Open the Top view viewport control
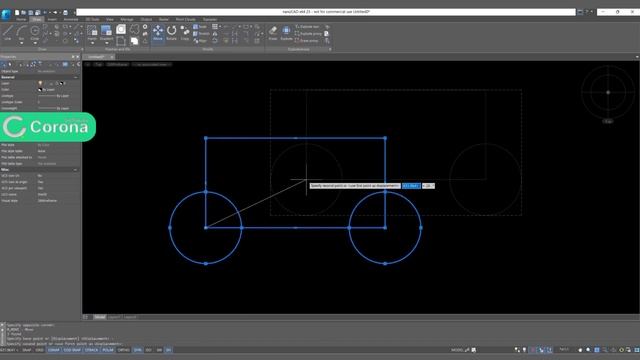The width and height of the screenshot is (640, 360). 98,64
